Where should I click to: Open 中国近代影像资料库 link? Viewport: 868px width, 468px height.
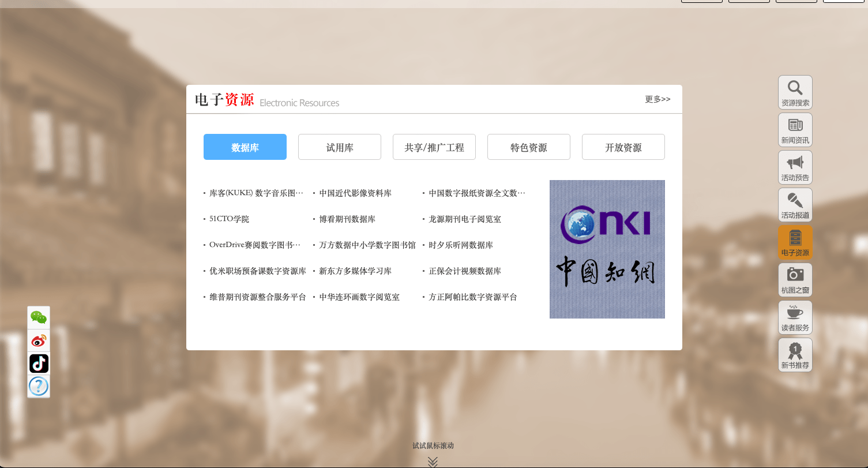(x=355, y=193)
